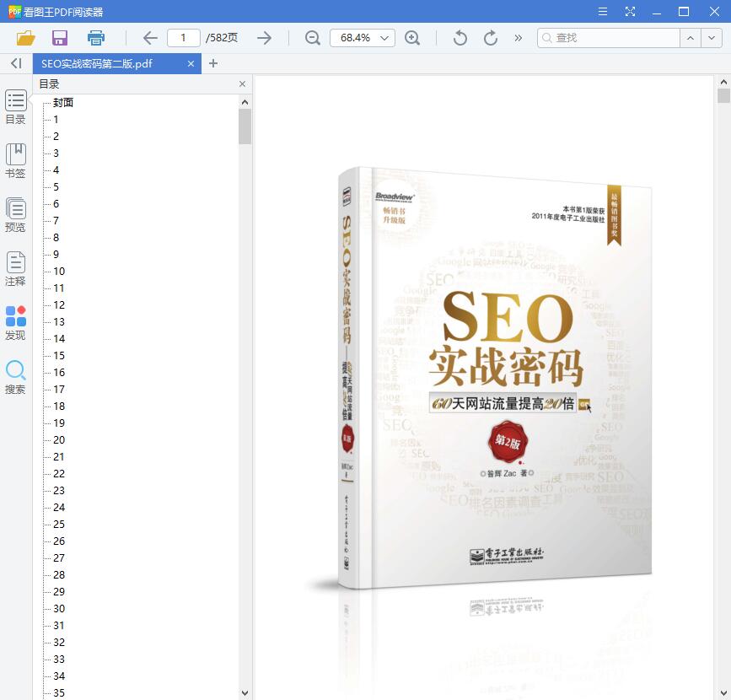This screenshot has width=731, height=700.
Task: Save the current document
Action: point(58,37)
